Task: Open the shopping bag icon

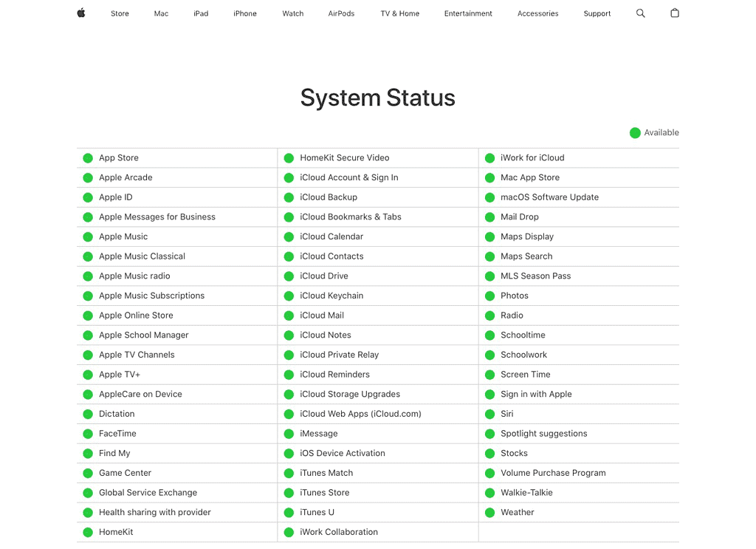Action: click(x=674, y=13)
